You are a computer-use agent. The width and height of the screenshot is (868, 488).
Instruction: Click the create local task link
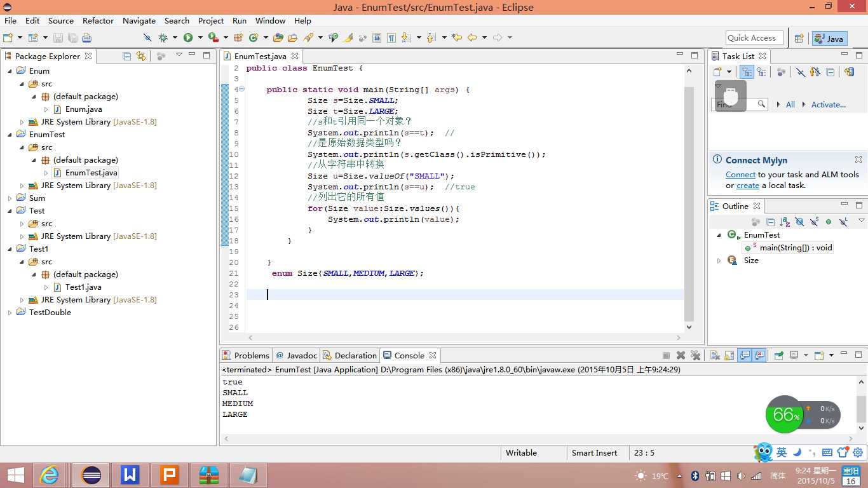tap(748, 186)
